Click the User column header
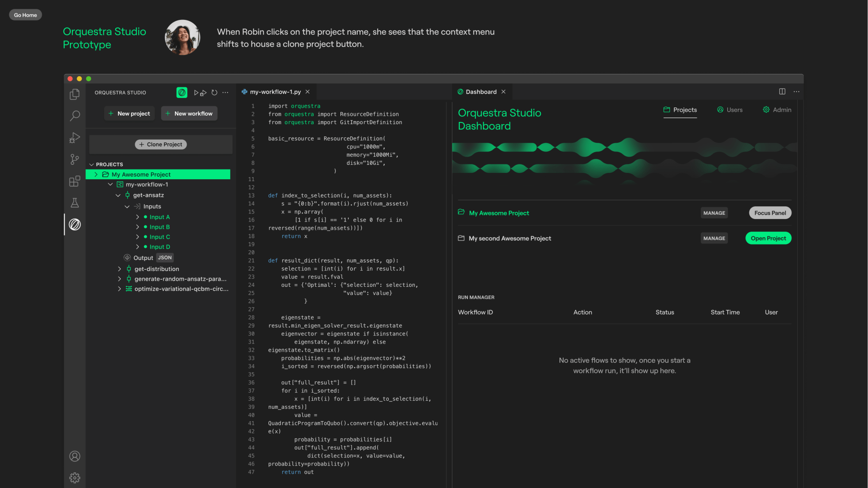This screenshot has height=488, width=868. (771, 312)
